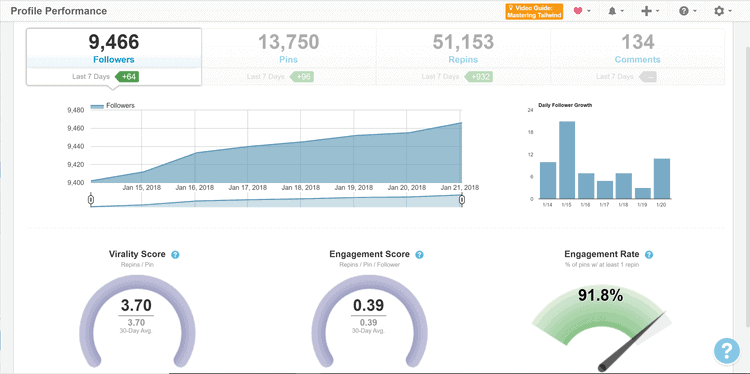Open Video Guide: Mastering Tailwind button
The image size is (750, 374).
(x=534, y=11)
